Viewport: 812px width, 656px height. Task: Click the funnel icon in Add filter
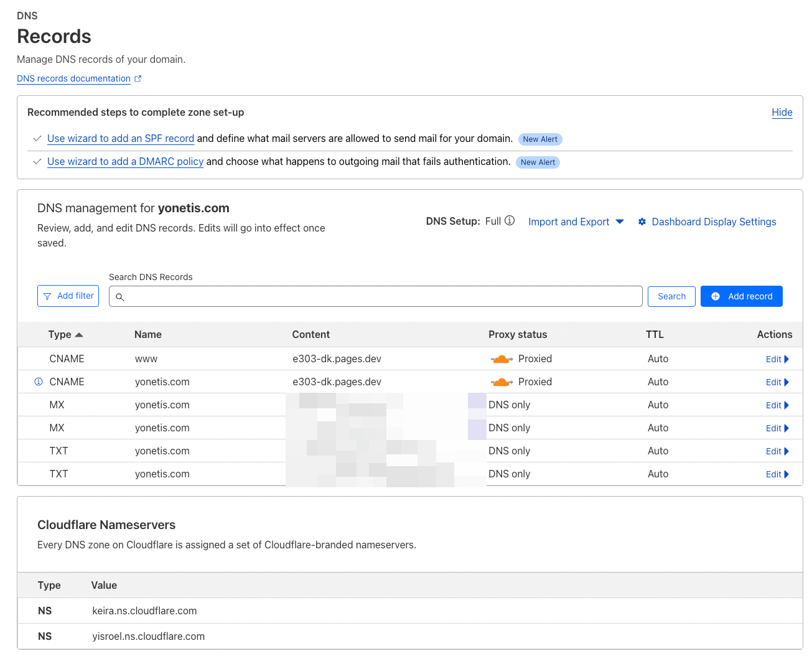tap(47, 296)
